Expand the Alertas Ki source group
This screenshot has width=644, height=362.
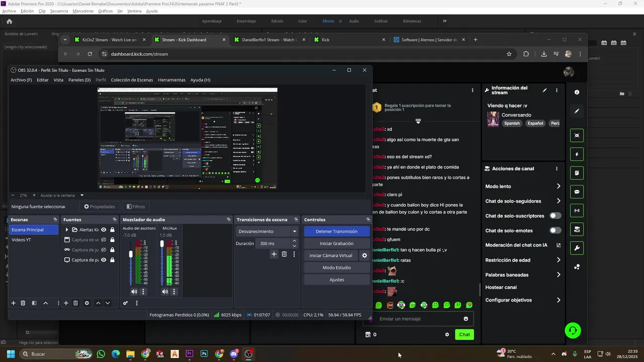(67, 230)
